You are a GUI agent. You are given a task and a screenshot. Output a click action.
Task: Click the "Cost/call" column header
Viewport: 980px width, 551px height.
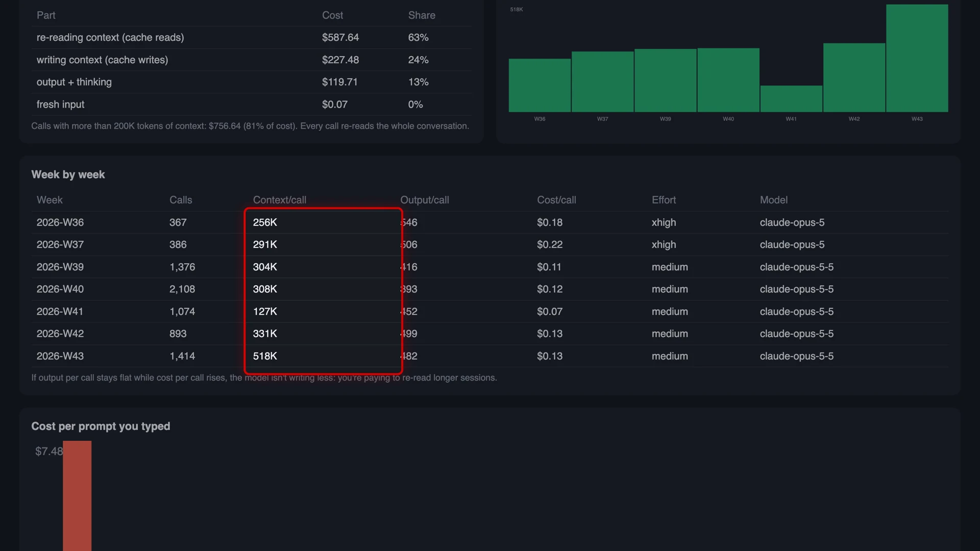pos(556,200)
